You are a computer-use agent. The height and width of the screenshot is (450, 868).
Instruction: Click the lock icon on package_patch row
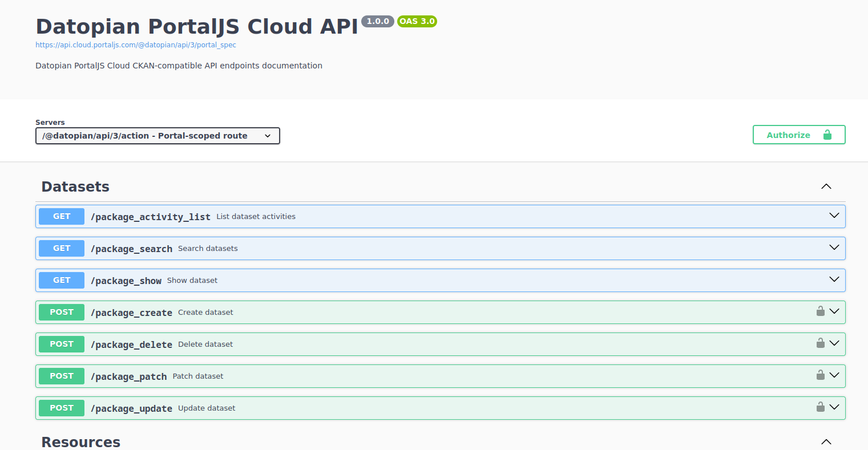(x=820, y=375)
